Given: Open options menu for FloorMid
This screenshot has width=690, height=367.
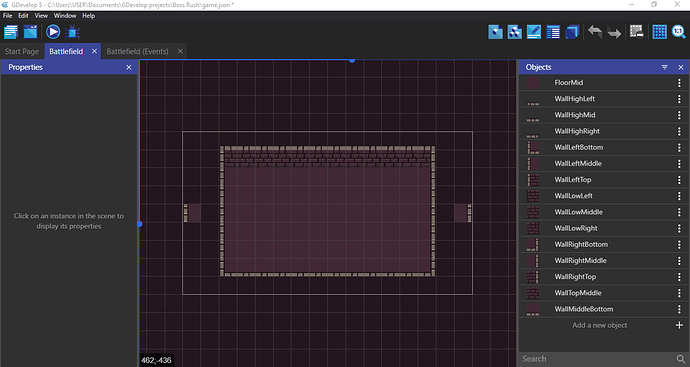Looking at the screenshot, I should (x=679, y=83).
